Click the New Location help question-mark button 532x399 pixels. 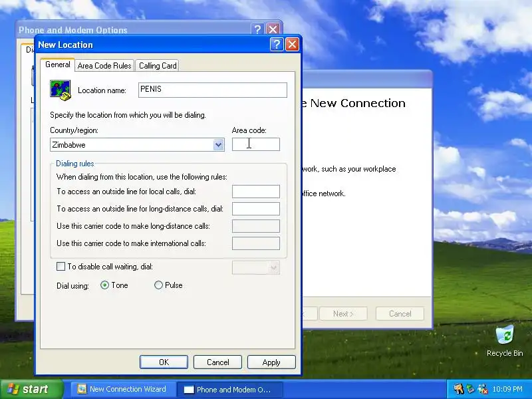[x=277, y=45]
